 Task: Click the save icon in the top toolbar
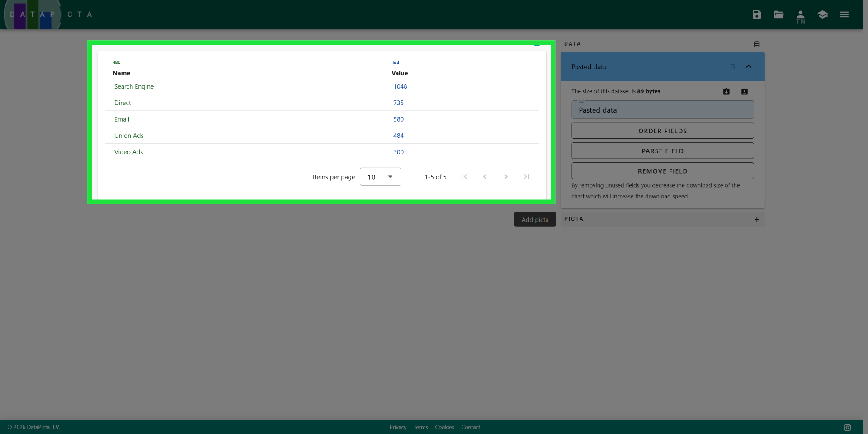(x=757, y=14)
